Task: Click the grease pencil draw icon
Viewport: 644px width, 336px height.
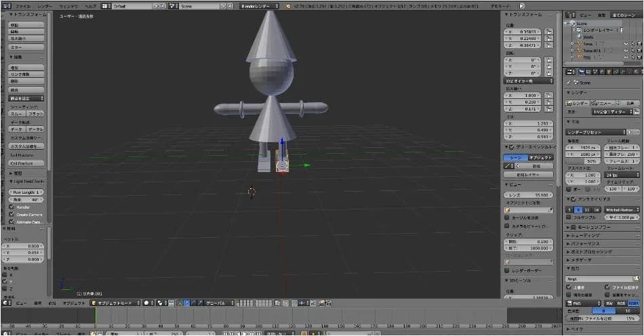Action: coord(508,165)
